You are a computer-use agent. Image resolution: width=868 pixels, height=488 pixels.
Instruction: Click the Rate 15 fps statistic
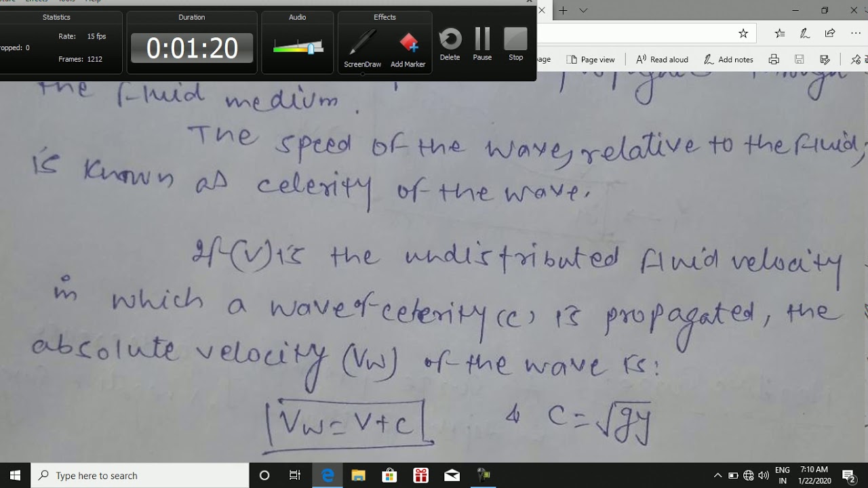tap(82, 37)
